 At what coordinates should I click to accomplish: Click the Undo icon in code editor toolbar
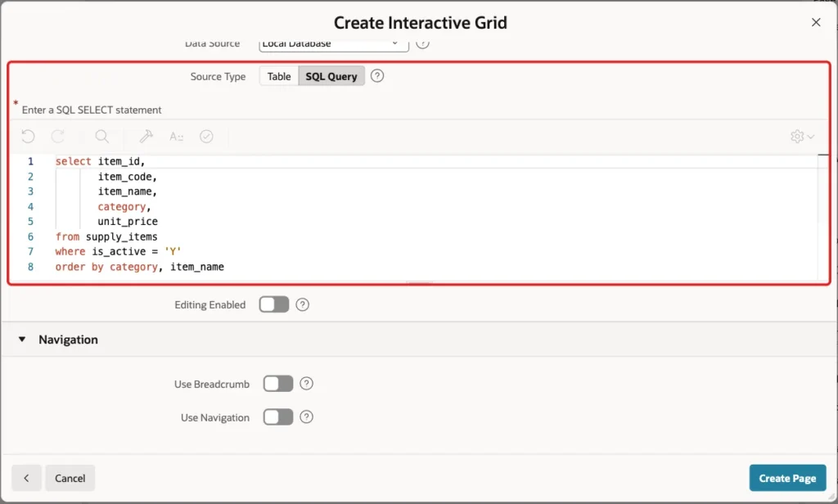pyautogui.click(x=29, y=137)
